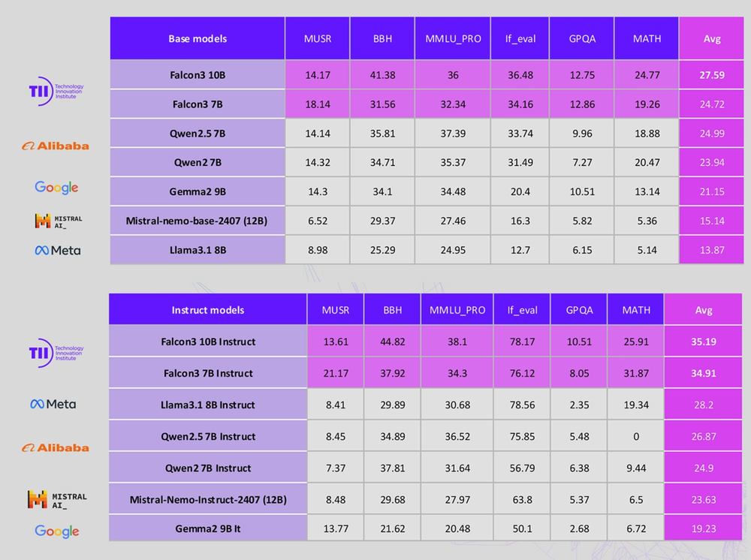Select the "Falcon3 7B" base model row label

(198, 104)
